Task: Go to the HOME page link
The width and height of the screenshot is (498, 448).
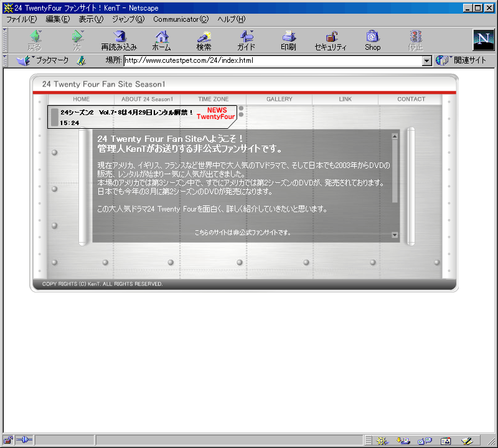Action: tap(82, 99)
